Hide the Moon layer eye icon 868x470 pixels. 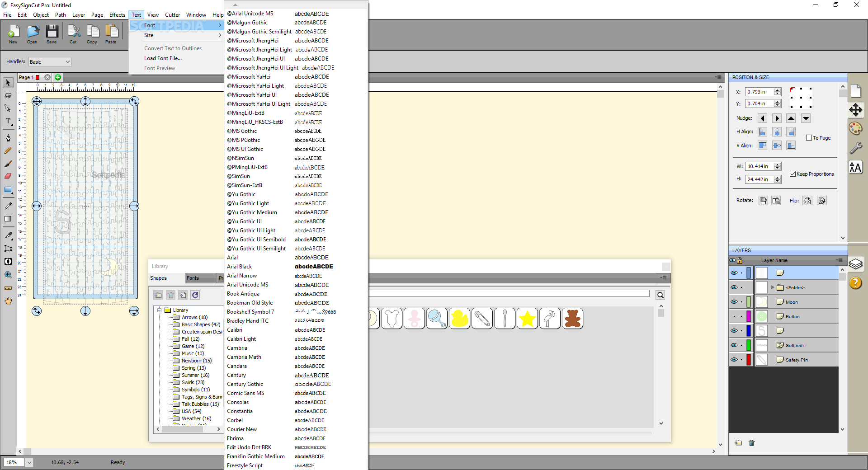734,302
